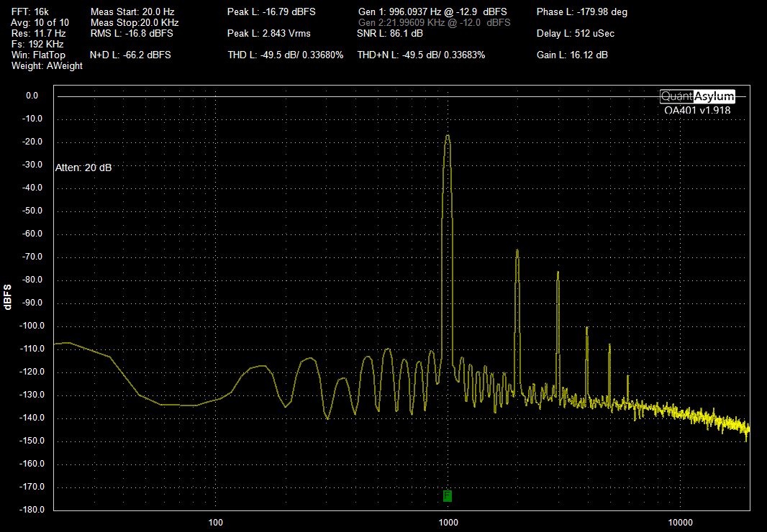Click the 1000 label on the frequency axis
Image resolution: width=767 pixels, height=532 pixels.
448,523
